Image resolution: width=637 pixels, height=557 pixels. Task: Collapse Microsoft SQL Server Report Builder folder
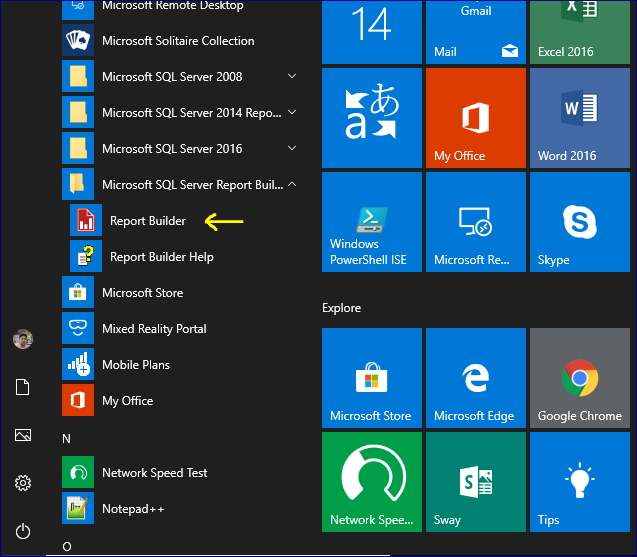coord(183,184)
